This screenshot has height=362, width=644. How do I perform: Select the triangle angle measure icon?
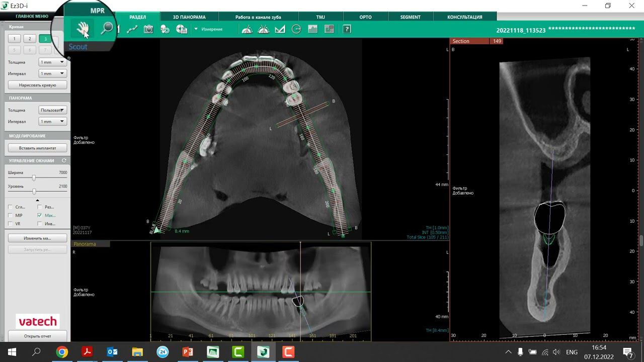coord(280,29)
